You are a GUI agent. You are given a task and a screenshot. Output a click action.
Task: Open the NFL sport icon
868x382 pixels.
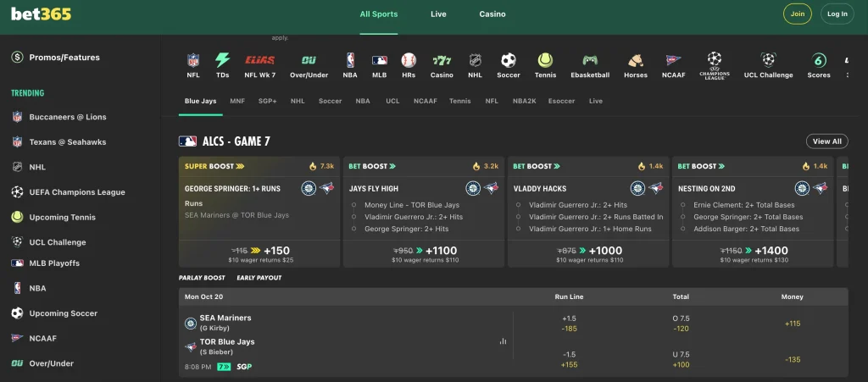(x=193, y=61)
